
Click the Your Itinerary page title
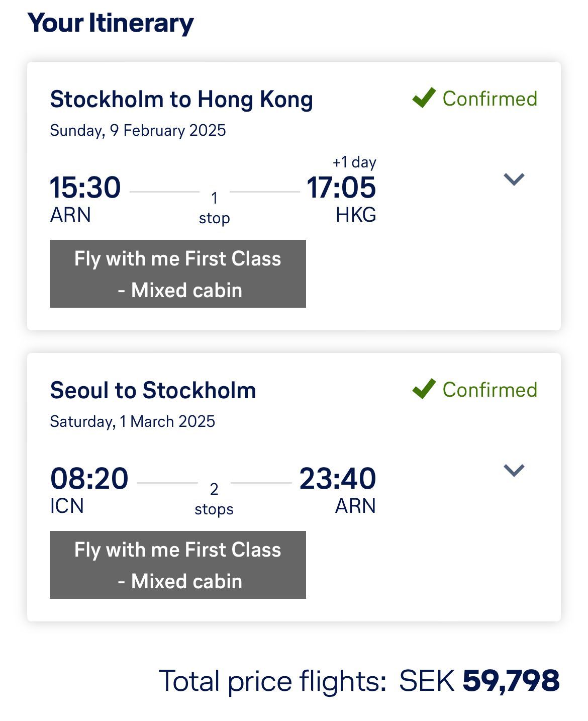tap(111, 23)
